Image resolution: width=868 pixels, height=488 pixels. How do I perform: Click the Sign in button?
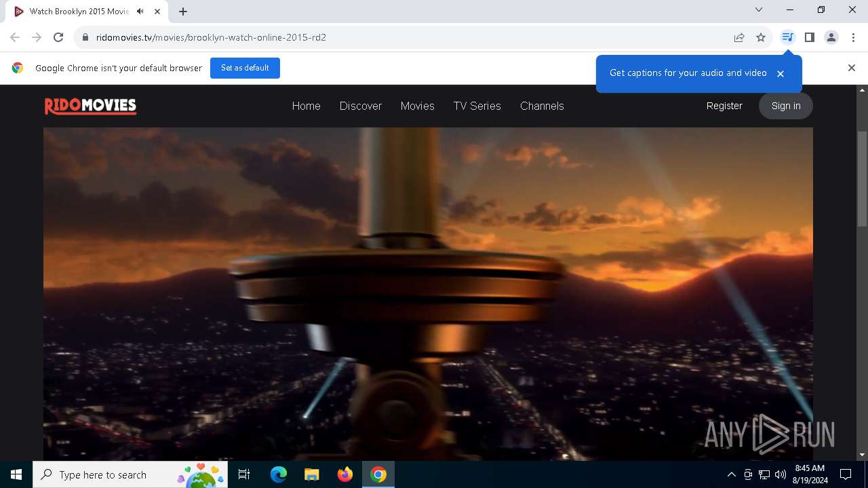tap(786, 106)
